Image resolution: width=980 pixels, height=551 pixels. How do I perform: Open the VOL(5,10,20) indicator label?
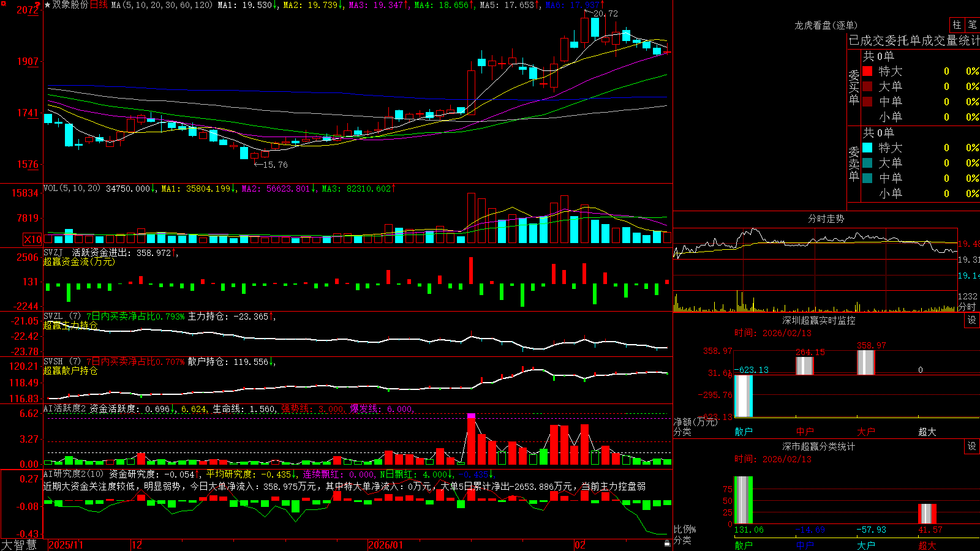[72, 189]
